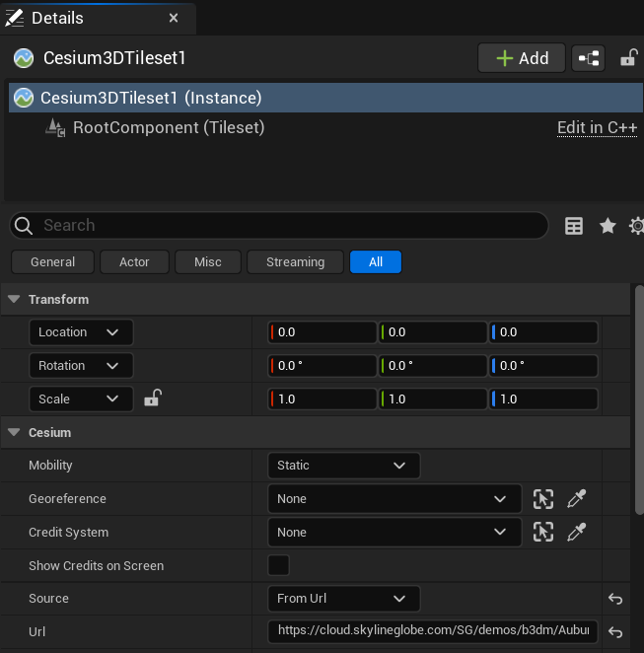Image resolution: width=644 pixels, height=653 pixels.
Task: Click the vertical scrollbar thumb
Action: 639,399
